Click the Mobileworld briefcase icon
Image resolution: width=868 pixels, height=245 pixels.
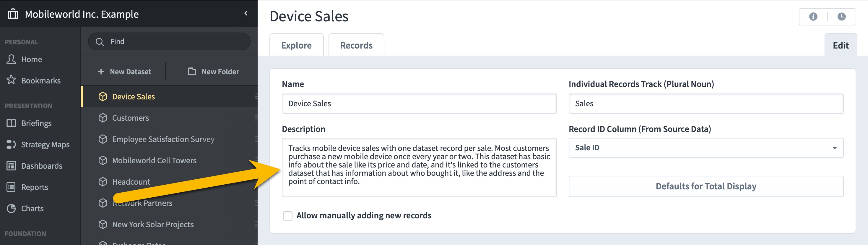13,14
